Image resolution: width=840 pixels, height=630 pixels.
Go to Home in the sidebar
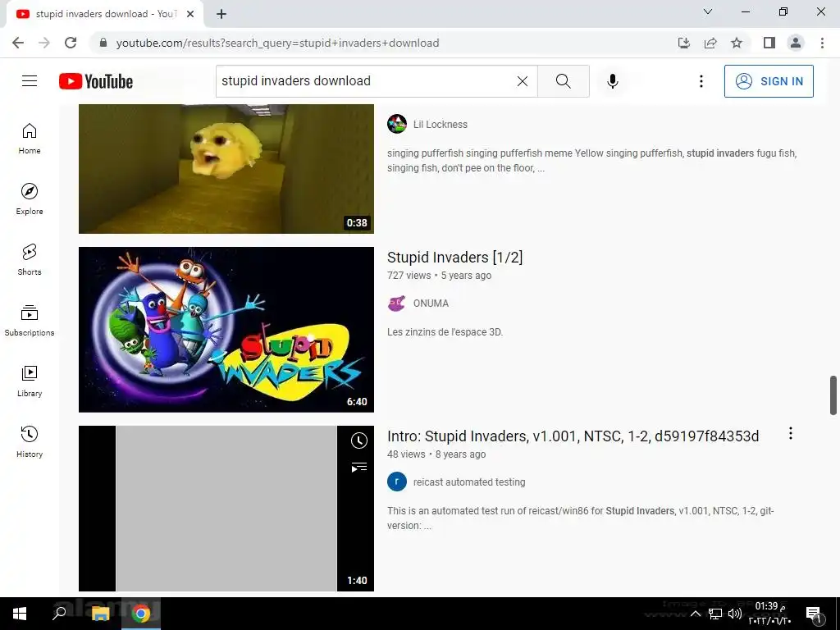(30, 138)
